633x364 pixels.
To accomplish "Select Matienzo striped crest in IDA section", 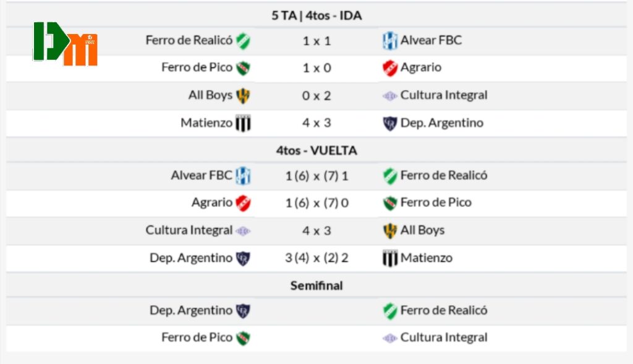I will coord(243,123).
